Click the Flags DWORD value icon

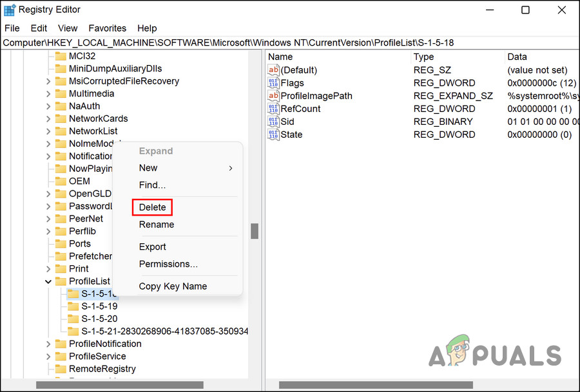click(x=273, y=83)
